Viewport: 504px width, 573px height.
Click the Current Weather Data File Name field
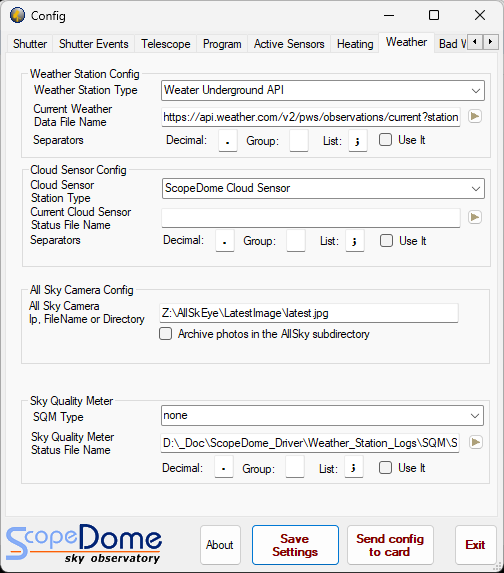[x=311, y=117]
